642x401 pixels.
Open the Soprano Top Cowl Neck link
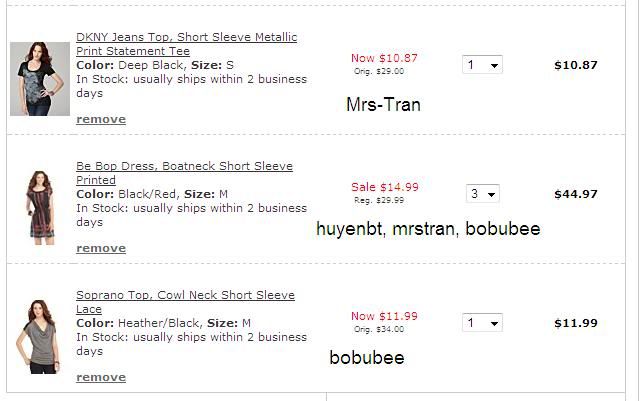click(185, 302)
